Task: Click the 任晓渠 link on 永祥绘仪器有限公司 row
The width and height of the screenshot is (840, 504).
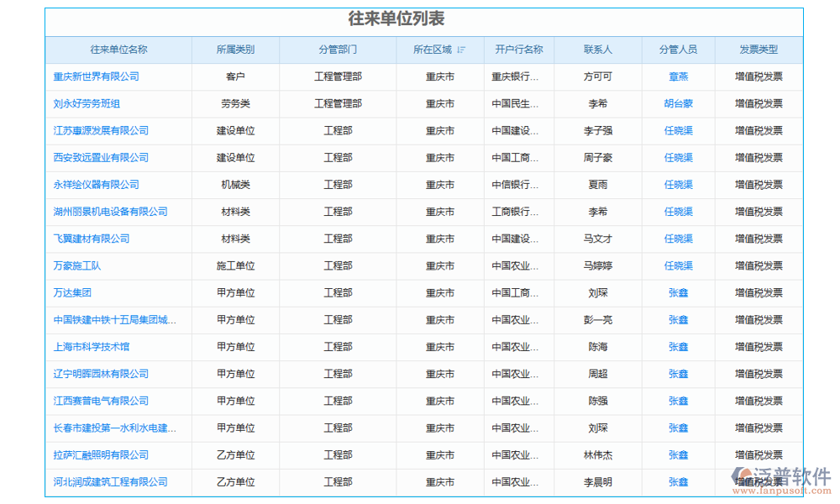Action: [x=679, y=184]
